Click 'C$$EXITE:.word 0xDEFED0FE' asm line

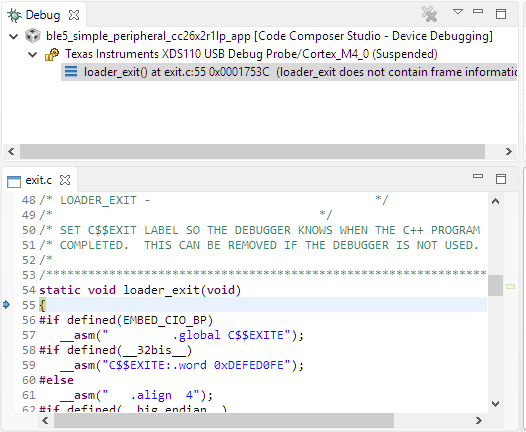tap(182, 365)
